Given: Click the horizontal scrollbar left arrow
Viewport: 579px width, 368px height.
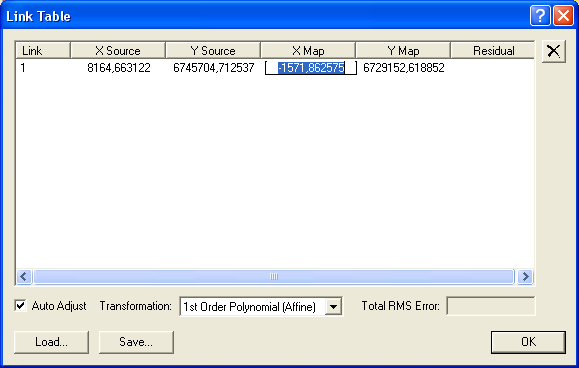Looking at the screenshot, I should point(24,276).
